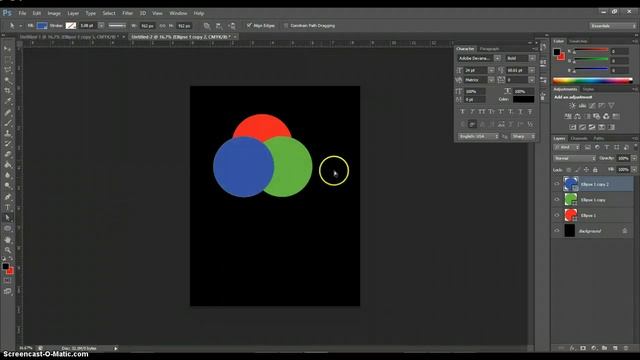Apply Underline style in Character panel
The image size is (640, 360).
point(520,111)
